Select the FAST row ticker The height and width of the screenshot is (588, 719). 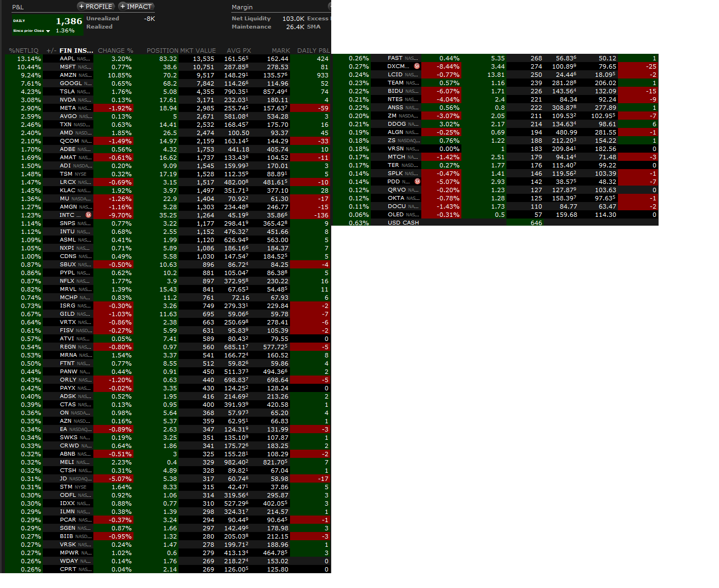pos(395,58)
